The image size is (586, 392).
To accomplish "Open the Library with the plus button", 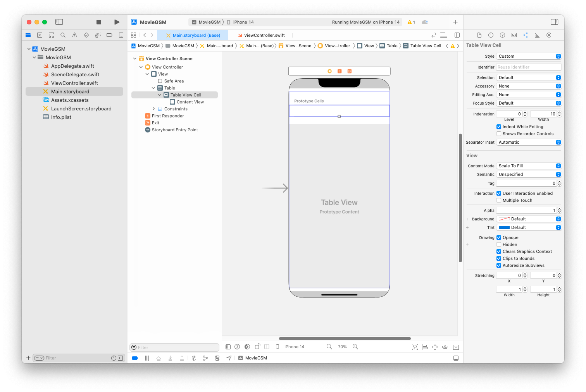I will coord(455,22).
